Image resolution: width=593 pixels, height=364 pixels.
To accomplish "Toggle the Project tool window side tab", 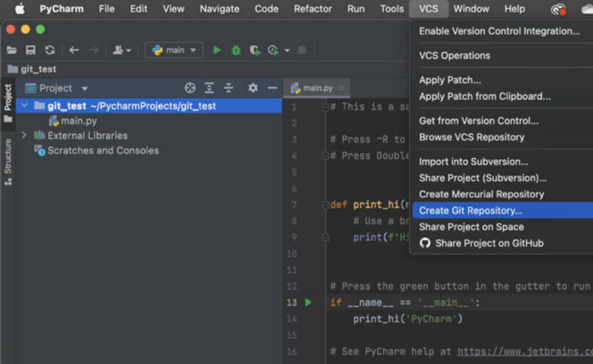I will pos(8,103).
